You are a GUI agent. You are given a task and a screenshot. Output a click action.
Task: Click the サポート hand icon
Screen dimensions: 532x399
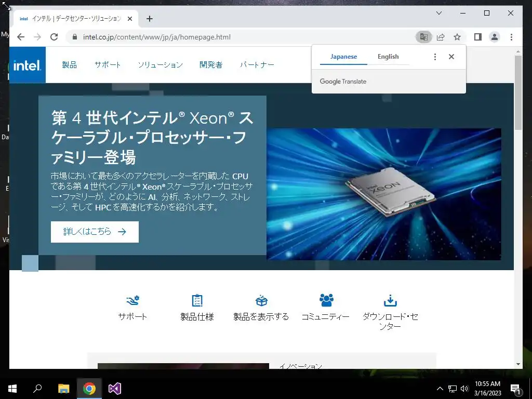pyautogui.click(x=132, y=300)
